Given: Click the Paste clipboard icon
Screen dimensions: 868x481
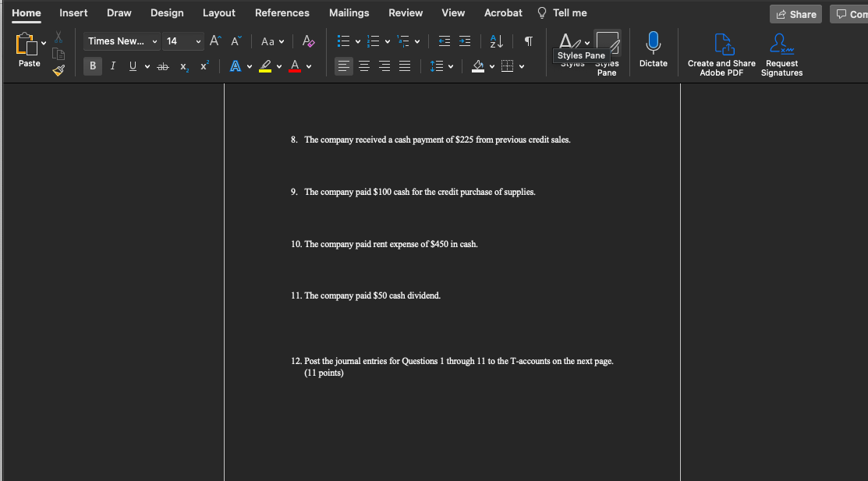Looking at the screenshot, I should pyautogui.click(x=26, y=44).
